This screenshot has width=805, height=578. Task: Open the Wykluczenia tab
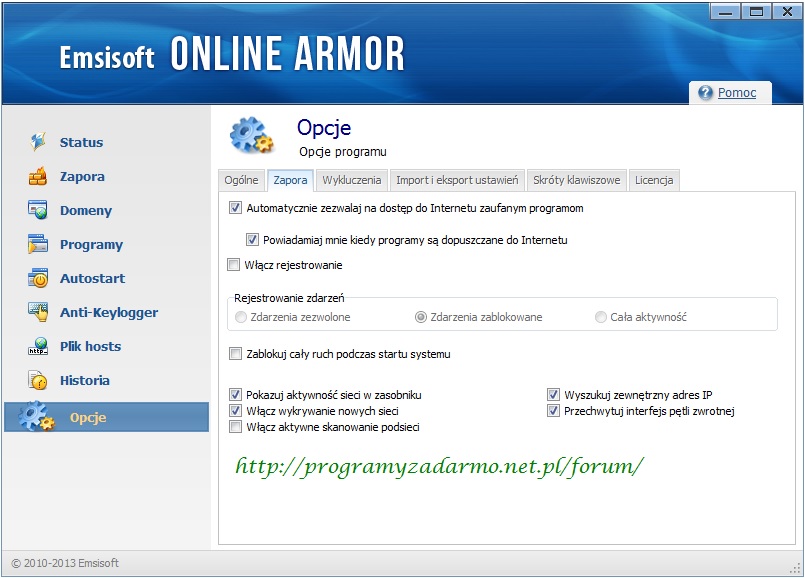351,181
